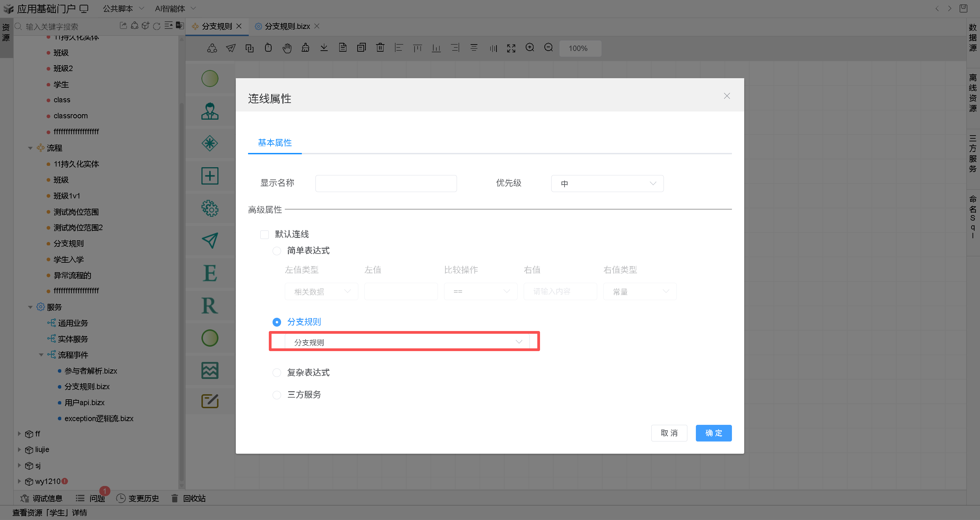980x520 pixels.
Task: Click the trash delete icon in toolbar
Action: [380, 48]
